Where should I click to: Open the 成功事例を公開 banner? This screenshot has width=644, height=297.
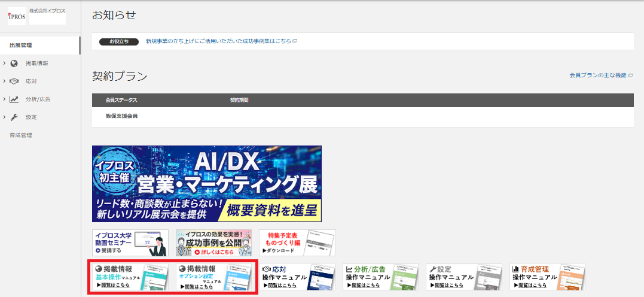(x=213, y=243)
